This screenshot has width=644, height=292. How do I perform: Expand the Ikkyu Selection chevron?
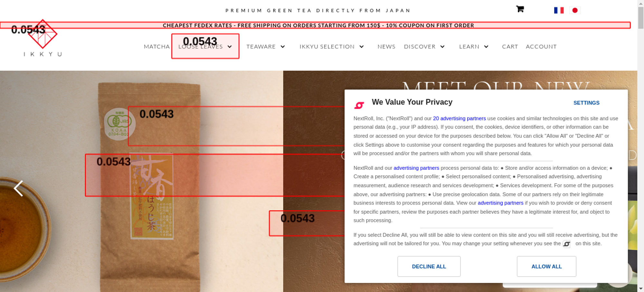[x=362, y=47]
